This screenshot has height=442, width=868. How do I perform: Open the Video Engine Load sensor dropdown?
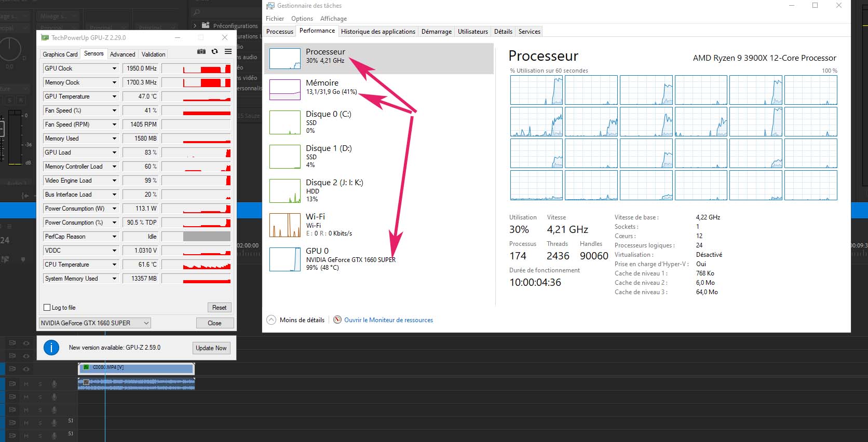tap(114, 181)
